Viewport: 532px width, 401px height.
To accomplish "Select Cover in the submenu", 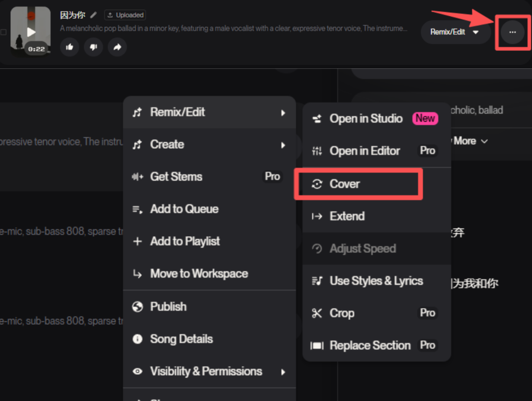I will [x=345, y=184].
